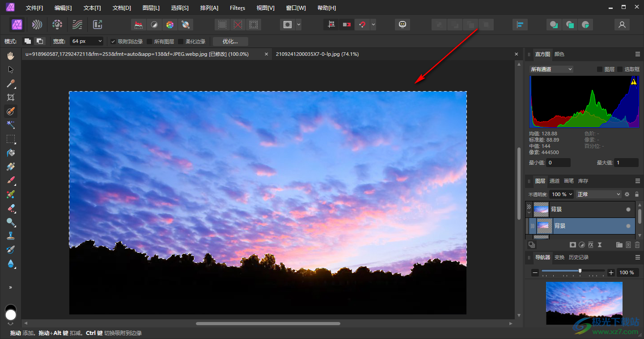Open the 图层[L] menu
This screenshot has width=644, height=339.
tap(151, 8)
